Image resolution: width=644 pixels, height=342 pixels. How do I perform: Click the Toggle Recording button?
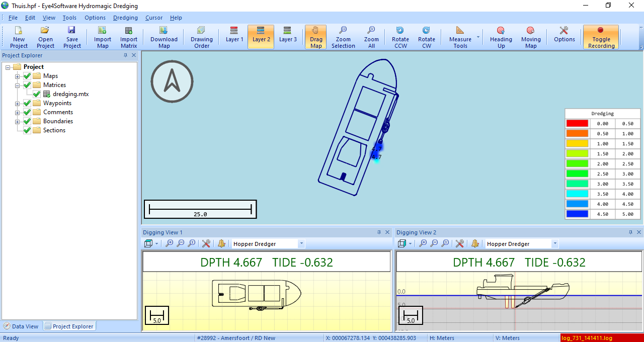click(x=601, y=37)
